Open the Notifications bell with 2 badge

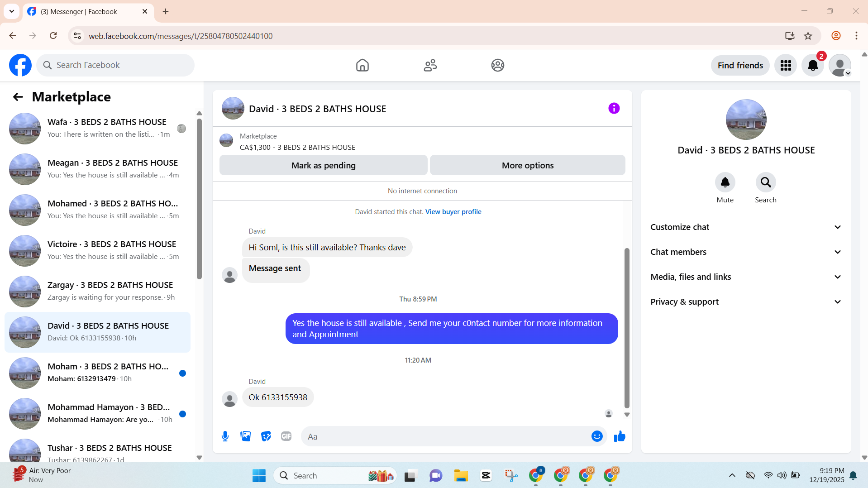click(x=813, y=65)
